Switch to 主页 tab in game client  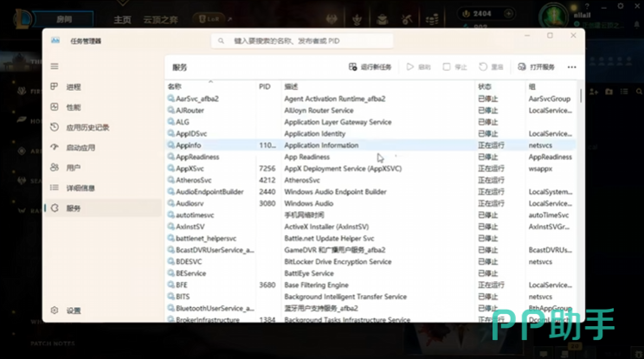(x=123, y=19)
